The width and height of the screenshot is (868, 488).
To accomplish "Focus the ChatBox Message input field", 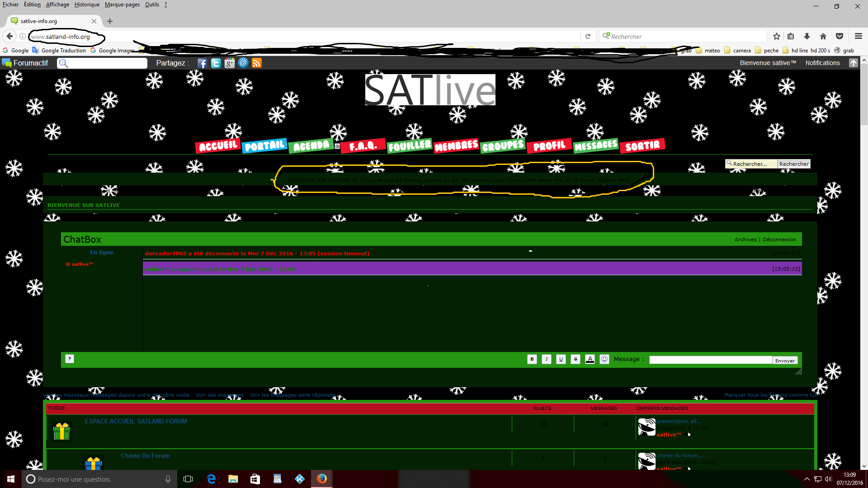I will pyautogui.click(x=711, y=360).
